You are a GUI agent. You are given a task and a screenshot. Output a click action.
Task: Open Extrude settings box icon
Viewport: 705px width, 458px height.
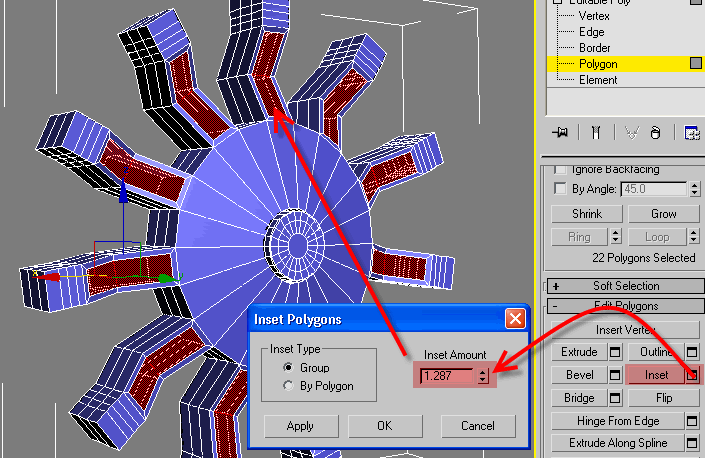click(616, 352)
